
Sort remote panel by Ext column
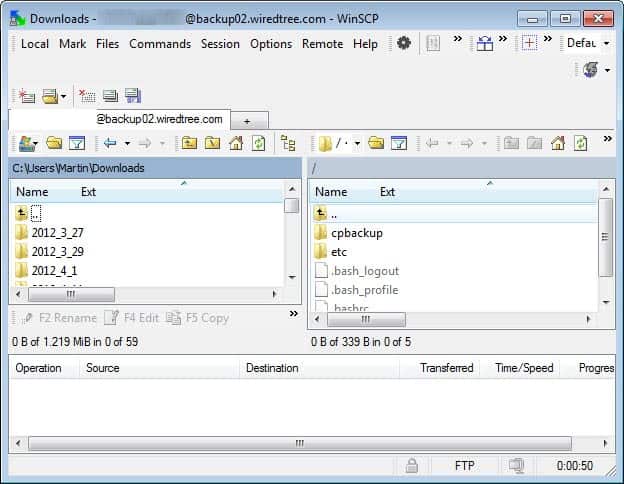(x=387, y=192)
